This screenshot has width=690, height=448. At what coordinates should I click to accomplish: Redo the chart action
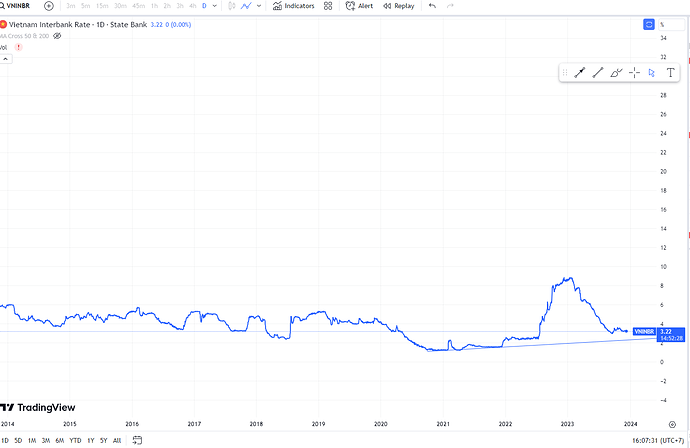tap(450, 6)
